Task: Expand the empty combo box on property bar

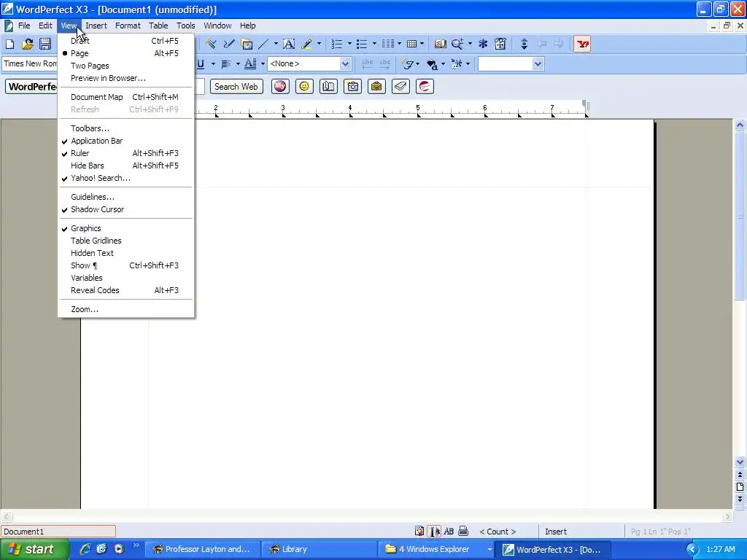Action: 538,64
